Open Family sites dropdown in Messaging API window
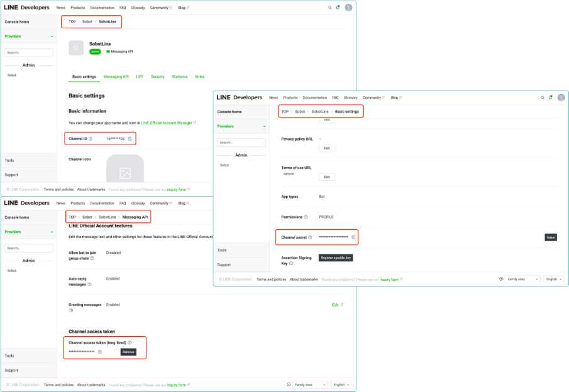Screen dimensions: 569x392 310,384
